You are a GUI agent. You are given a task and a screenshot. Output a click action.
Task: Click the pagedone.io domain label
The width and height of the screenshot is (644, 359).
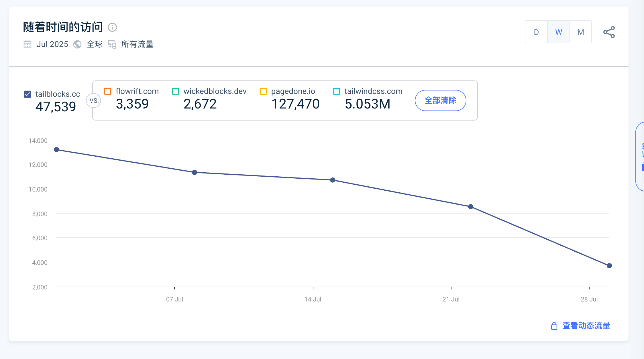tap(293, 91)
